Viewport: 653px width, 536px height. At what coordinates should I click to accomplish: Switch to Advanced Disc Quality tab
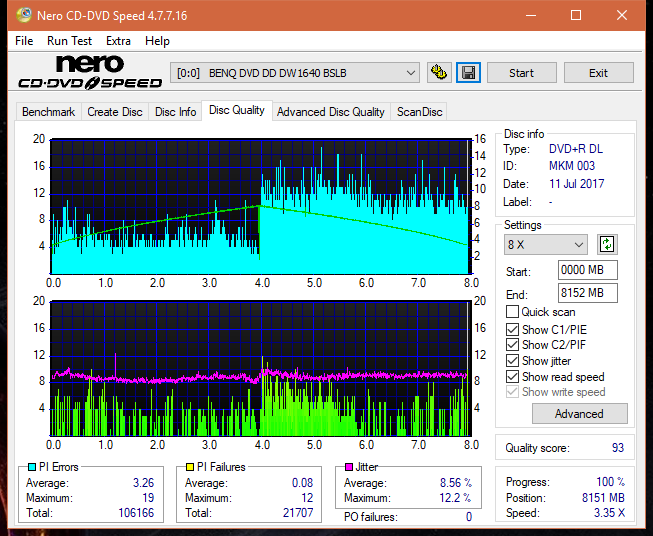click(331, 112)
